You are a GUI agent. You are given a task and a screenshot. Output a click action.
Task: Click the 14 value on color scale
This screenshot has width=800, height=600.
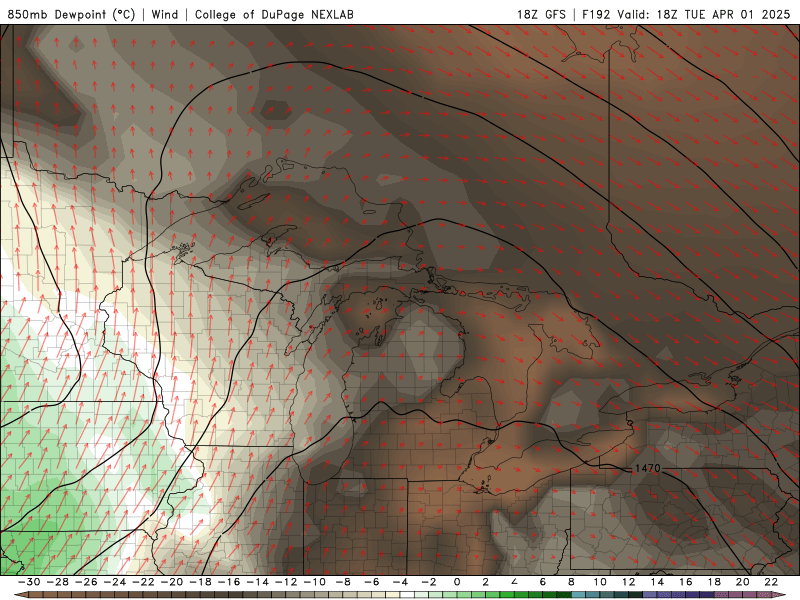pyautogui.click(x=657, y=582)
